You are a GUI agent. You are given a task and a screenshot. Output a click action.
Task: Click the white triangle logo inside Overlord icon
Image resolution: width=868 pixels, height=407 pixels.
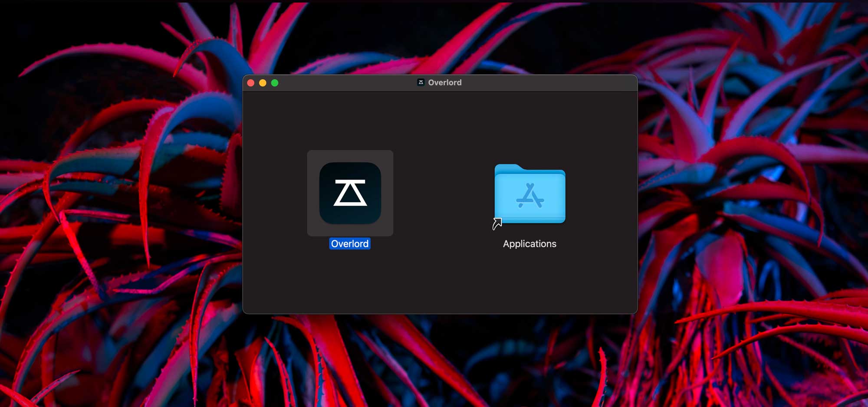[350, 193]
